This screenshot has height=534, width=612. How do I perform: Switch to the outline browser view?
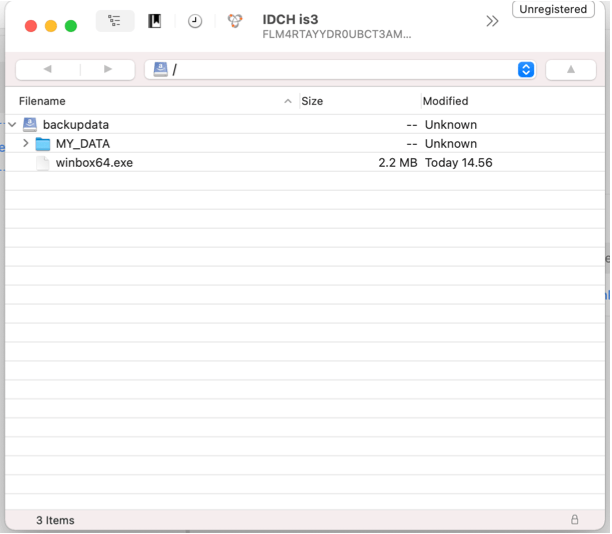tap(115, 21)
